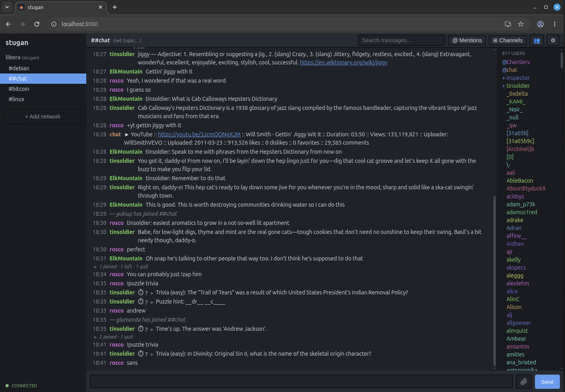Click the Add network button
This screenshot has width=565, height=392.
click(x=43, y=117)
